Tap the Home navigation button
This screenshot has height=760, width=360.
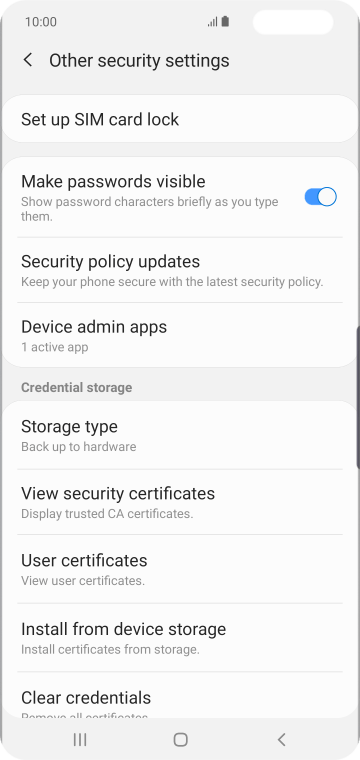click(180, 739)
